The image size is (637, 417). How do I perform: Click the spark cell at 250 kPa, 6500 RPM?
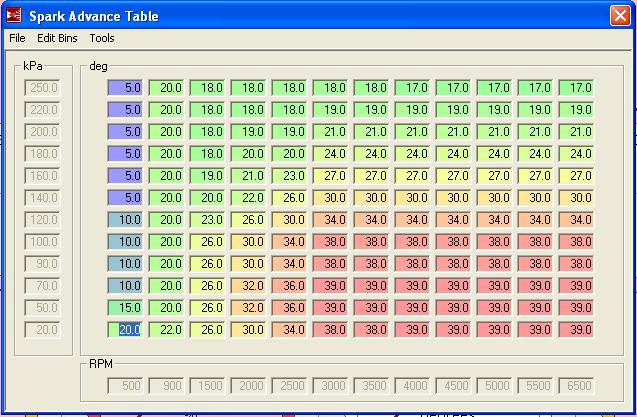(577, 88)
